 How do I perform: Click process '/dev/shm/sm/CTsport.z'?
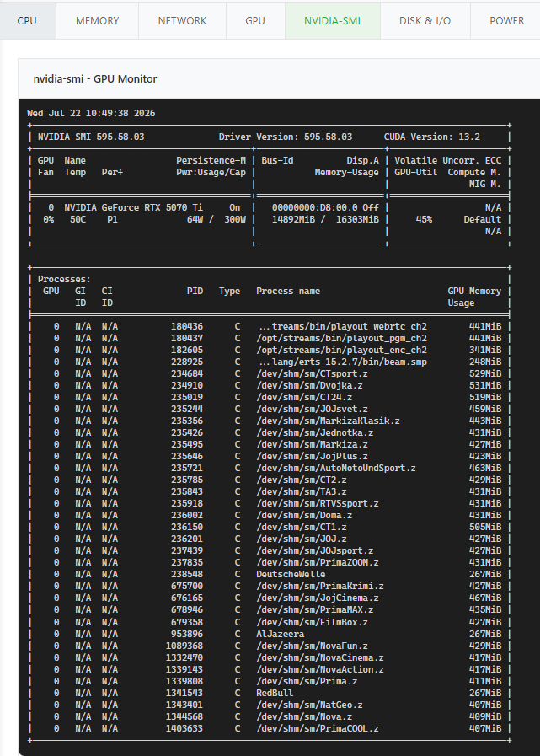(x=312, y=373)
